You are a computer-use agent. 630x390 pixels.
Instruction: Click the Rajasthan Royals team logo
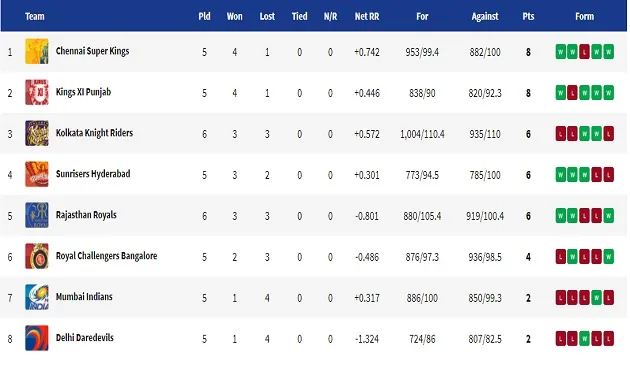pyautogui.click(x=37, y=215)
